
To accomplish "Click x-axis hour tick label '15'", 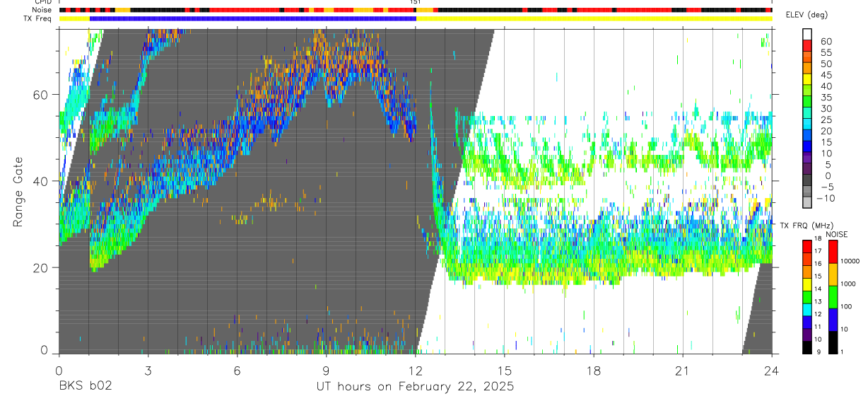I will point(505,371).
